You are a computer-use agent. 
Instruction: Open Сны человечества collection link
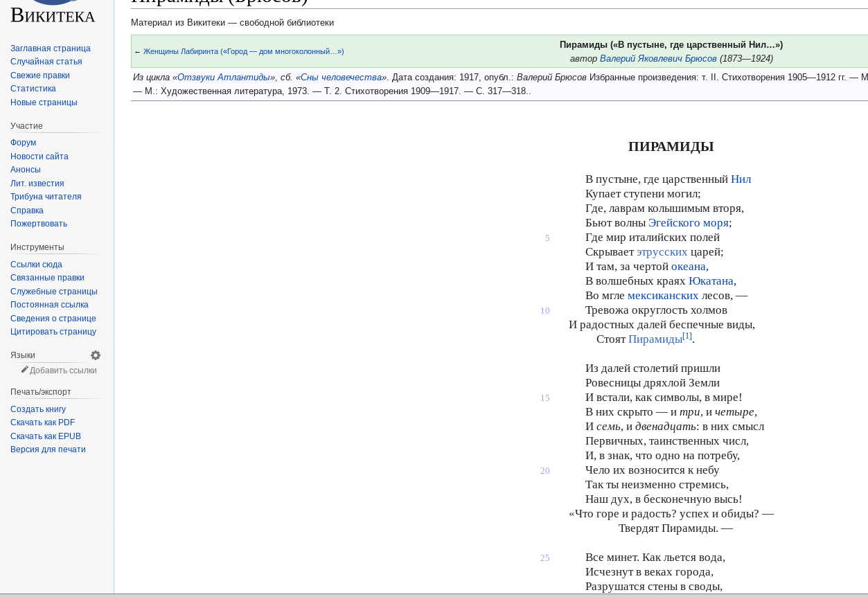pyautogui.click(x=341, y=78)
